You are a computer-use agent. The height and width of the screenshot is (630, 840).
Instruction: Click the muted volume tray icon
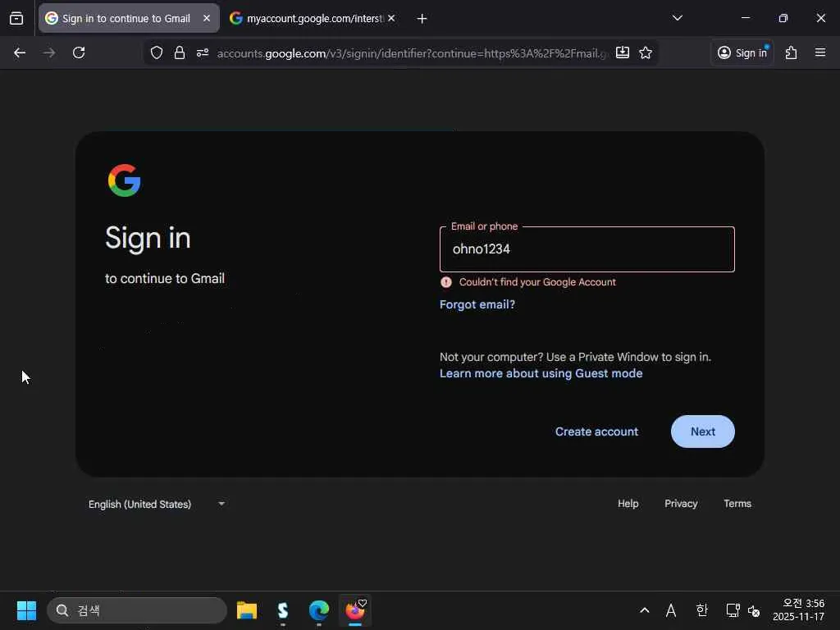pyautogui.click(x=754, y=610)
